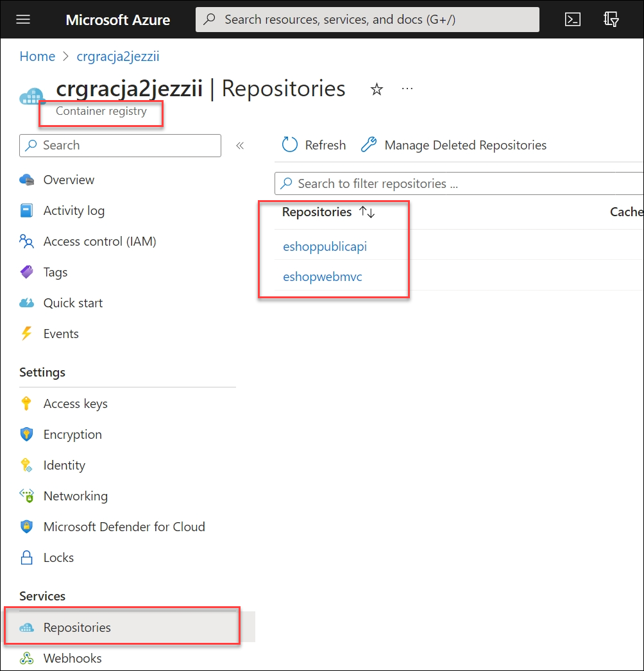Open Cloud Shell icon in top bar
The width and height of the screenshot is (644, 671).
573,19
